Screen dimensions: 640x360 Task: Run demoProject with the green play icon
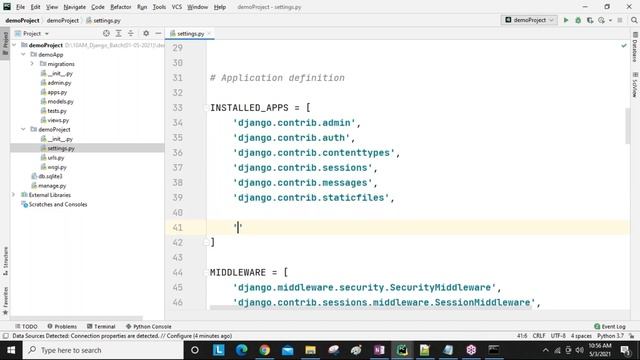click(566, 20)
